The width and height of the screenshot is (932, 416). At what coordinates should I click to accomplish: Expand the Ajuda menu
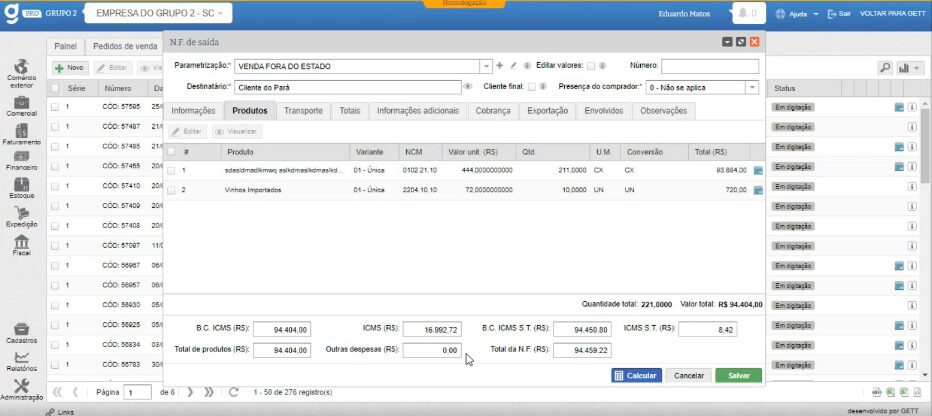point(798,13)
